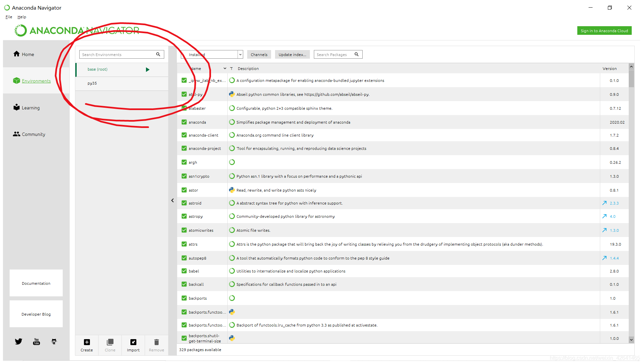This screenshot has height=364, width=643.
Task: Click the python icon of absl-py row
Action: pos(232,94)
